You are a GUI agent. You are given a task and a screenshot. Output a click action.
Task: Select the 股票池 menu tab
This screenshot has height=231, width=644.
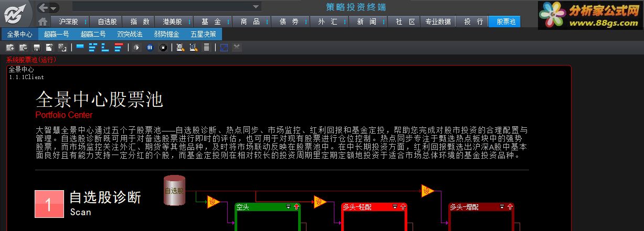click(x=504, y=21)
